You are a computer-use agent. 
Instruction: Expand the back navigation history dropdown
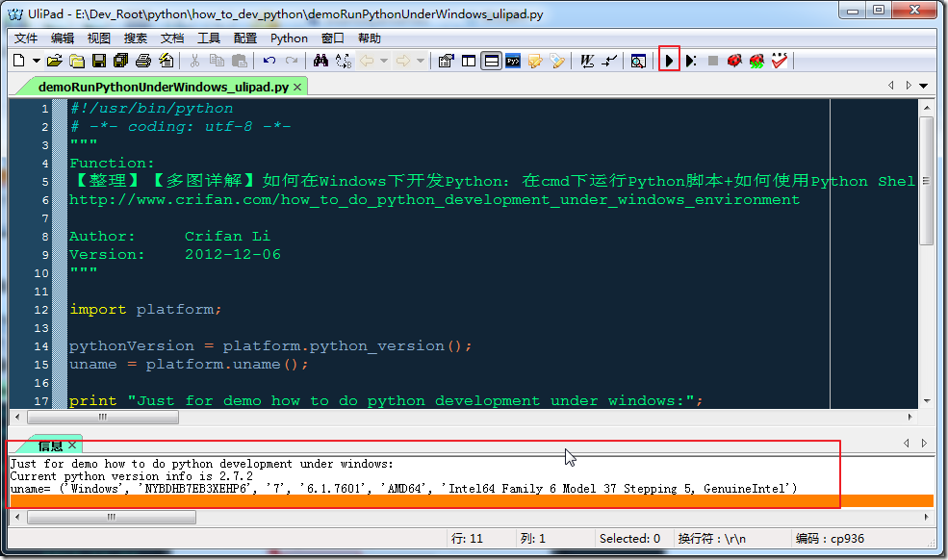pyautogui.click(x=384, y=61)
